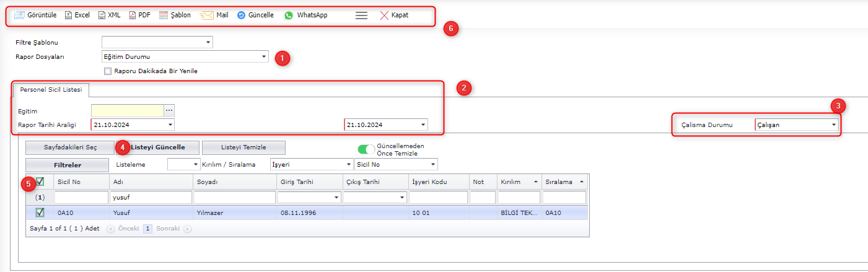Click page number 1 in pager

pos(148,229)
